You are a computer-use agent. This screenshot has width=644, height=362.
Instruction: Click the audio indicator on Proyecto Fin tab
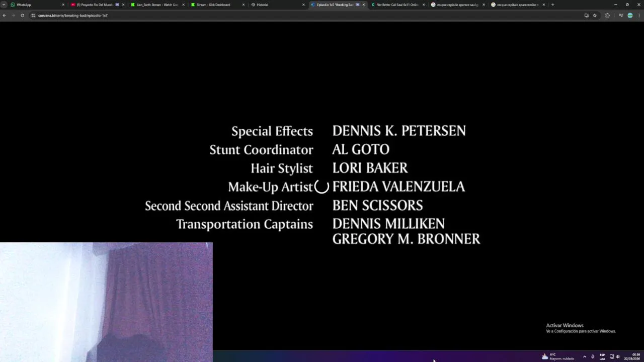(117, 5)
